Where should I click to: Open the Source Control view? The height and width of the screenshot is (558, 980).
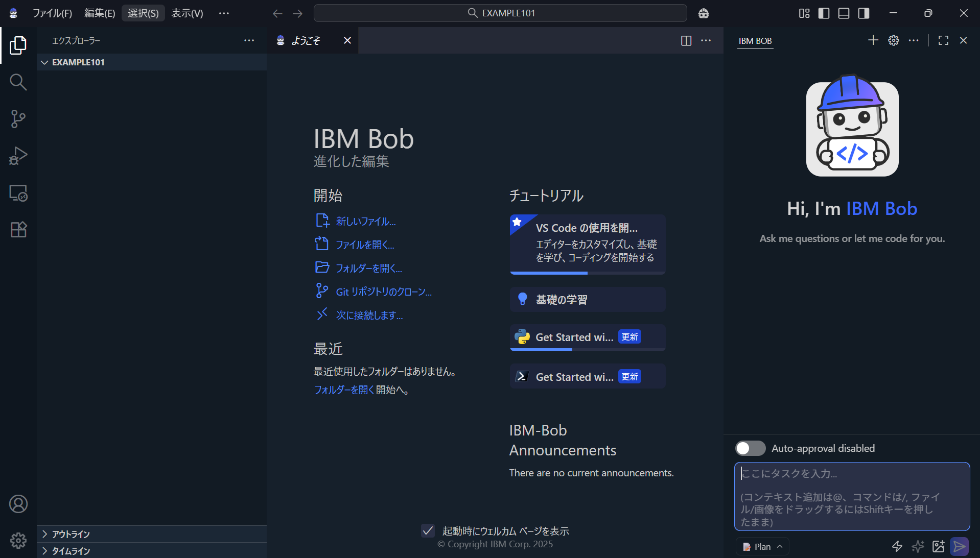point(18,118)
